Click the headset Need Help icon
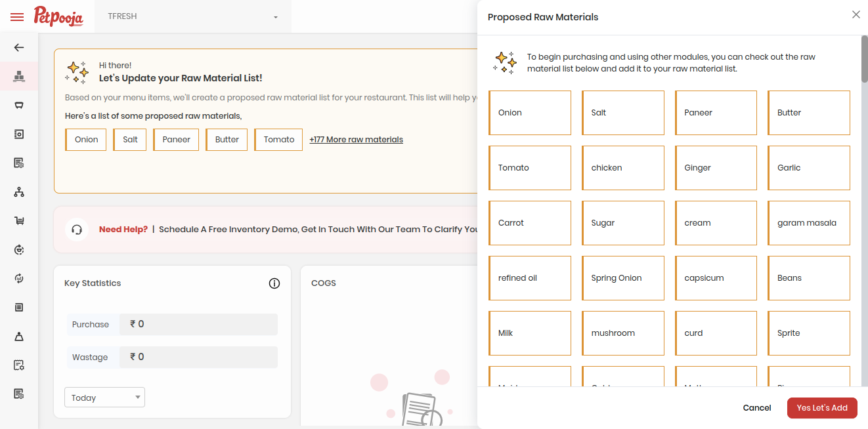The height and width of the screenshot is (429, 868). click(x=77, y=230)
